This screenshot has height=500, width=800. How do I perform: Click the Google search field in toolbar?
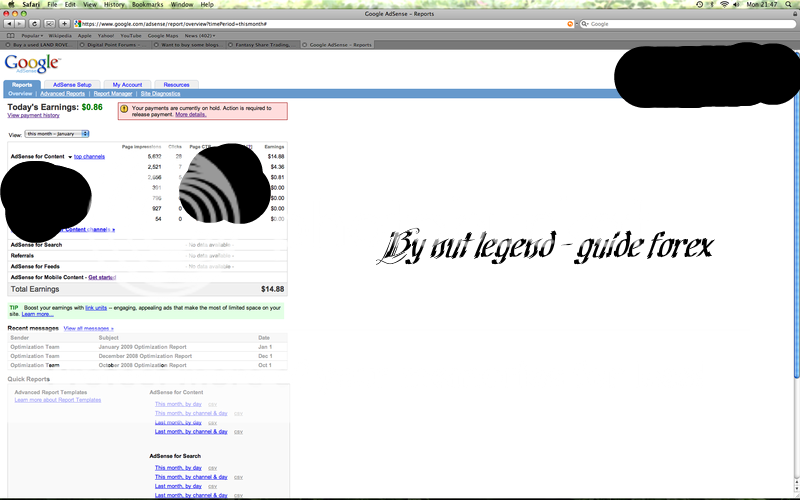point(688,24)
